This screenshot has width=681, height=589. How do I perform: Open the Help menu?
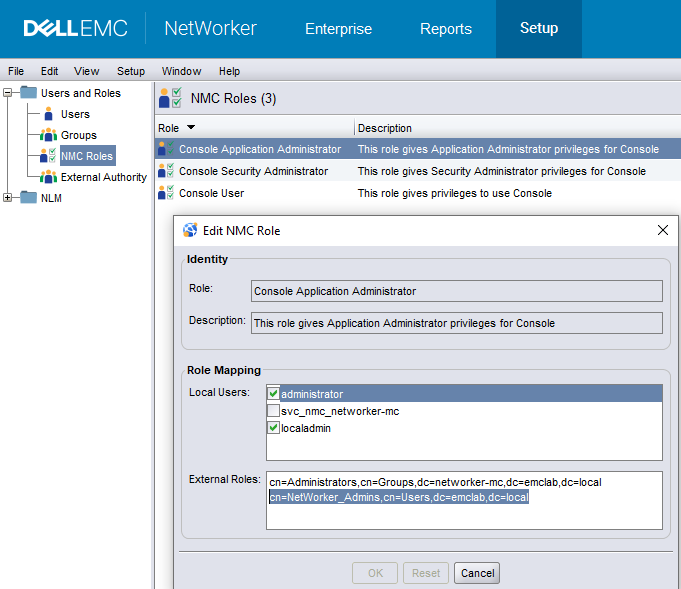tap(229, 71)
